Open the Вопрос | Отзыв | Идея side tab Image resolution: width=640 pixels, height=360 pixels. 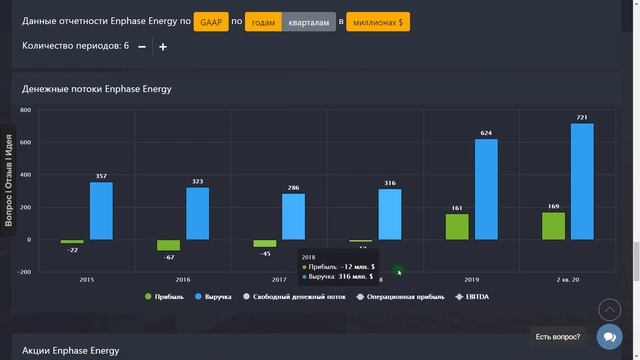[8, 180]
